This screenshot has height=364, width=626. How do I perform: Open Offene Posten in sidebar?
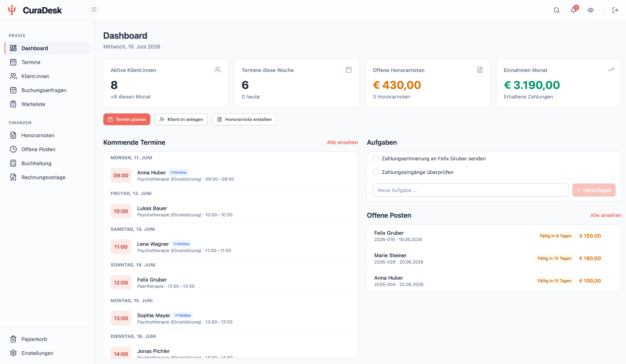tap(47, 149)
